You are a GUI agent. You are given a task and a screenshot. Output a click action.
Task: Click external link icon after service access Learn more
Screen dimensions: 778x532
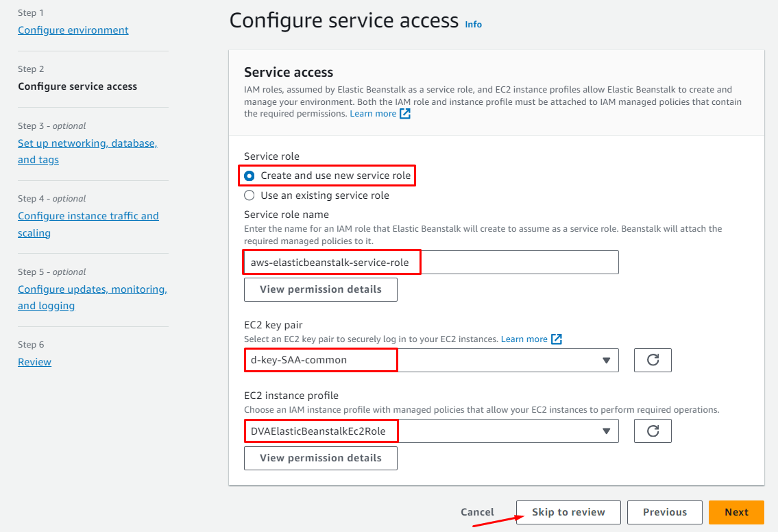[405, 114]
